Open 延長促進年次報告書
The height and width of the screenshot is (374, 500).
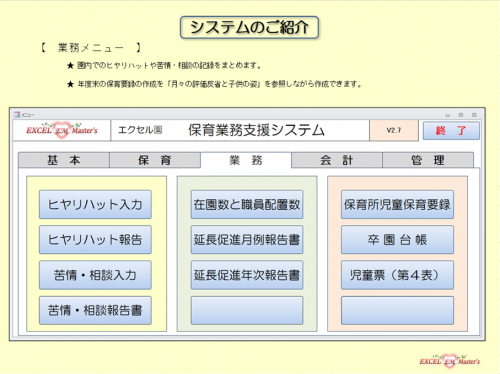click(247, 275)
